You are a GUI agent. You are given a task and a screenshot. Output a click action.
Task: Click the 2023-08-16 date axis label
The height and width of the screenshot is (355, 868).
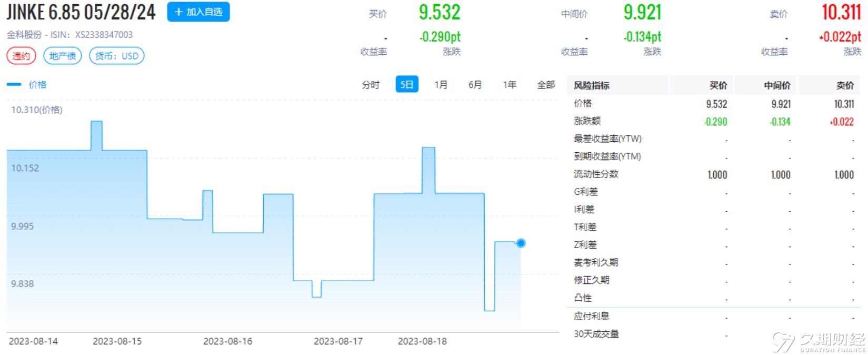pyautogui.click(x=228, y=341)
